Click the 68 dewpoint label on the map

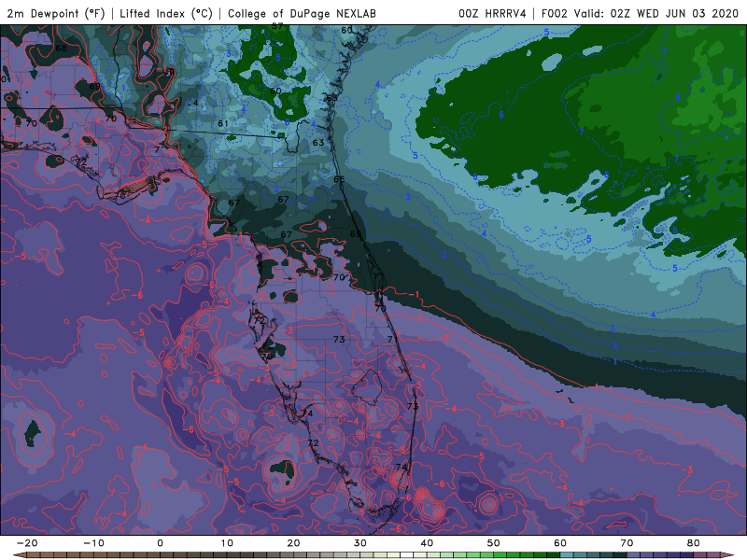coord(61,49)
